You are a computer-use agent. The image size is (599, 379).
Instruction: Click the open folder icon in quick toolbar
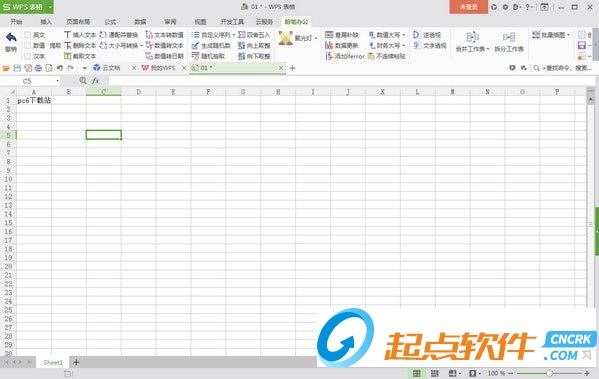pos(6,68)
